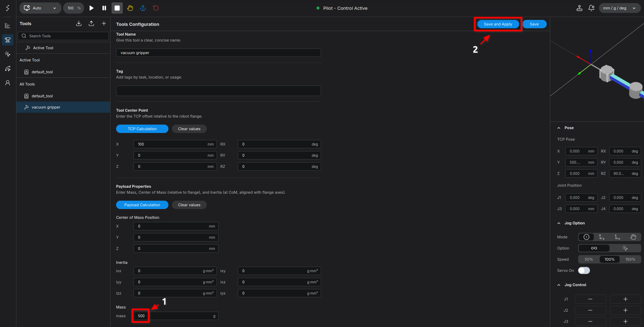Open the mm / g / deg units dropdown
Viewport: 644px width, 327px height.
tap(619, 8)
